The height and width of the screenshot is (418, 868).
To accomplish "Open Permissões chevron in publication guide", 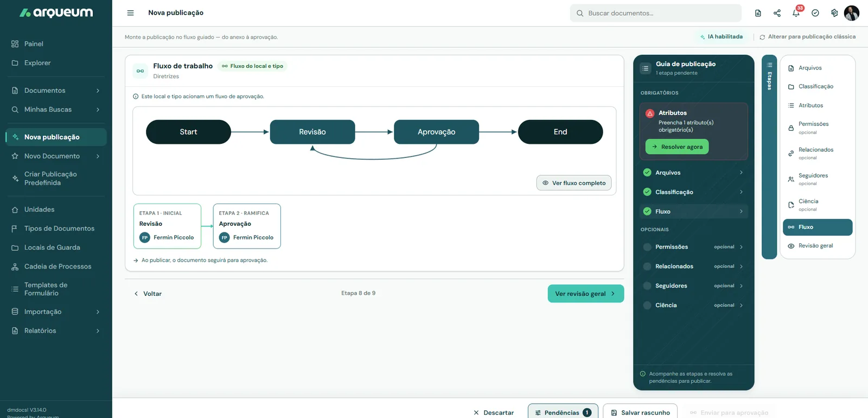I will pyautogui.click(x=741, y=247).
